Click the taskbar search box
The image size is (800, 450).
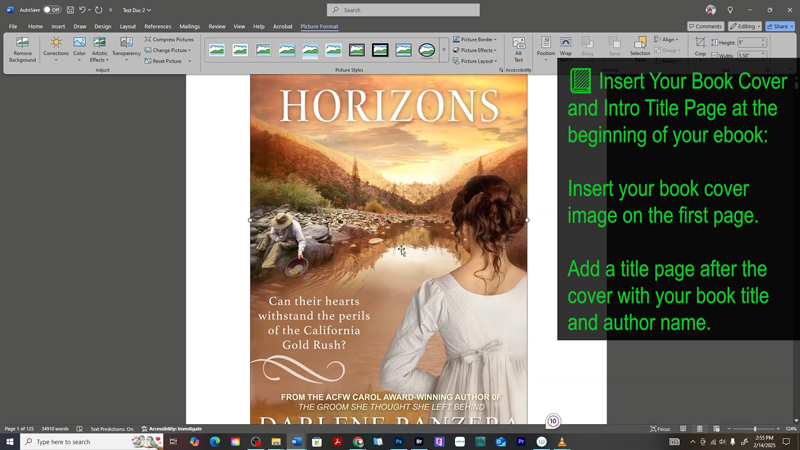click(x=92, y=441)
